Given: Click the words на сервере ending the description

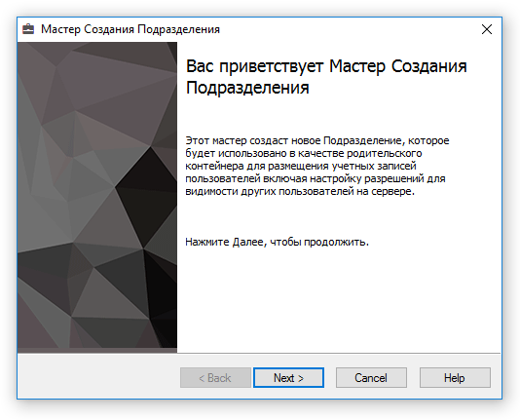Looking at the screenshot, I should point(386,191).
